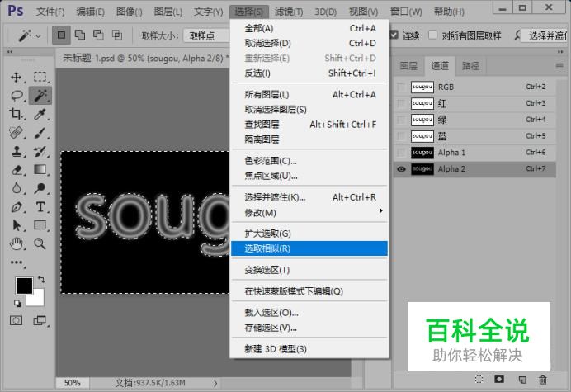The height and width of the screenshot is (392, 571).
Task: Select the Path Selection tool
Action: 17,225
